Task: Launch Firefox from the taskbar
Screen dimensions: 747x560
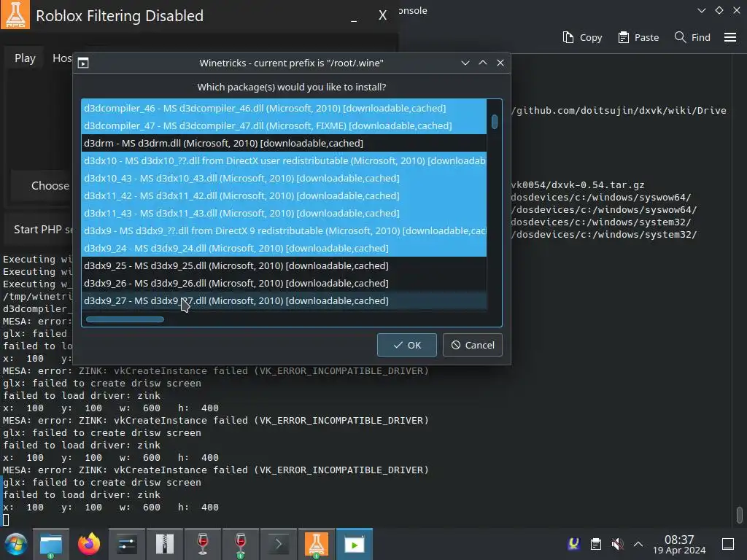Action: pyautogui.click(x=88, y=544)
